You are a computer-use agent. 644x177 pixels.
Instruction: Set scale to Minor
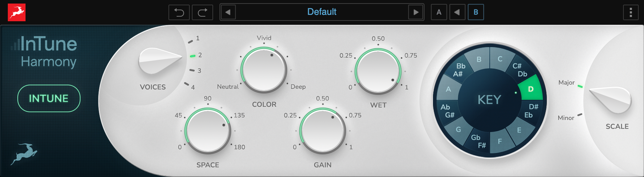point(566,118)
